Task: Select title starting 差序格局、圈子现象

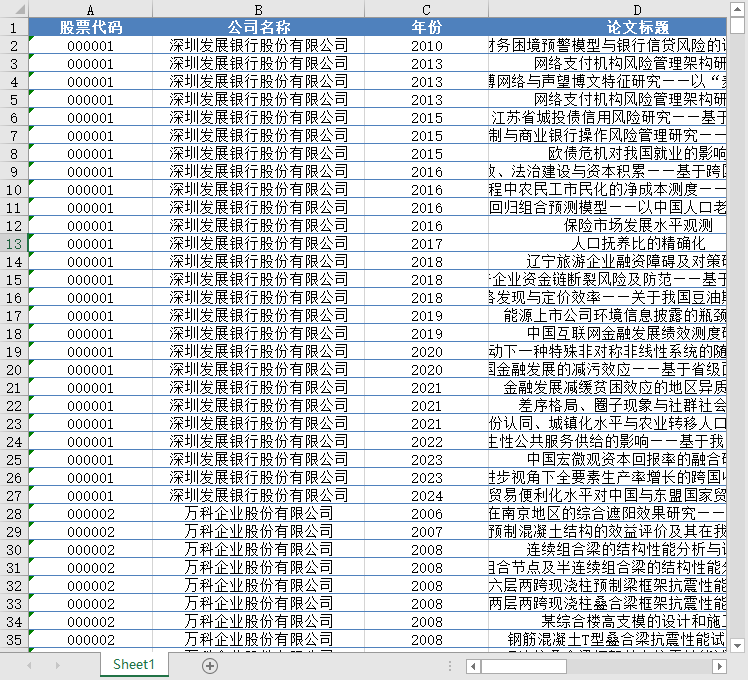Action: point(607,406)
